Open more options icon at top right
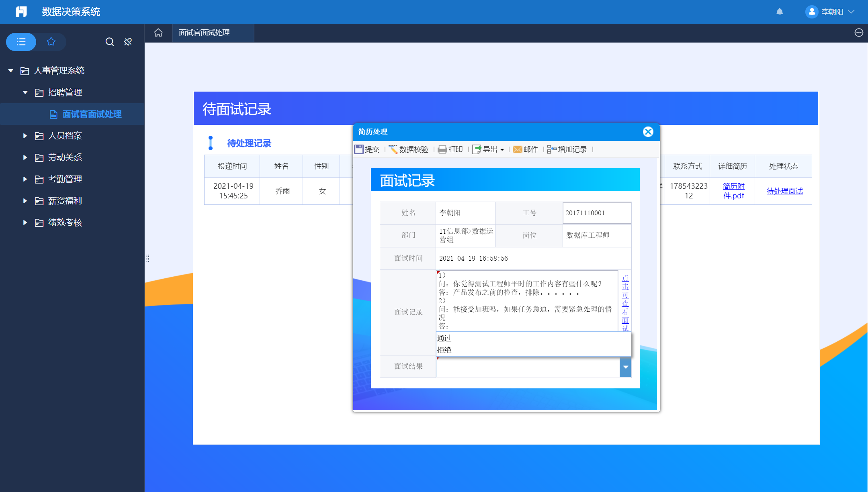Image resolution: width=868 pixels, height=492 pixels. 859,33
